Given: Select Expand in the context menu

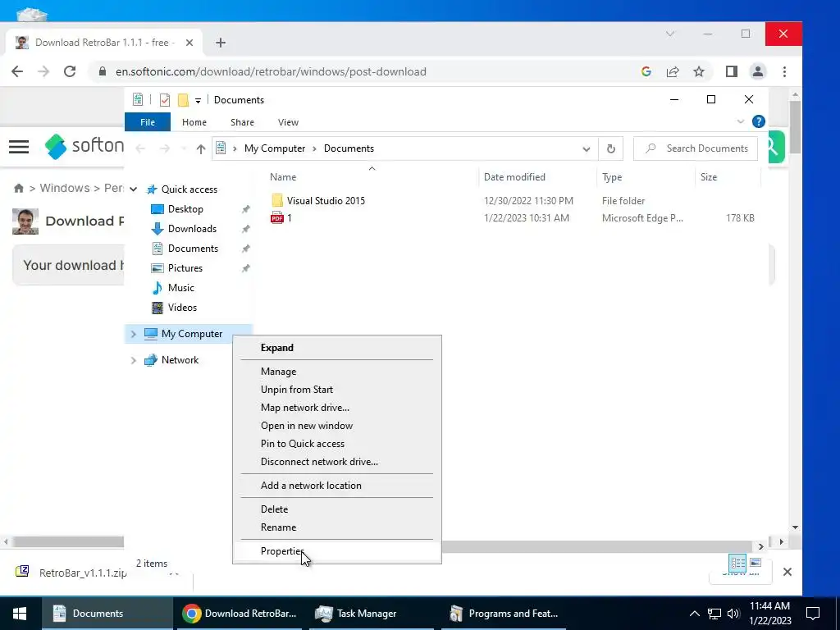Looking at the screenshot, I should (x=337, y=348).
